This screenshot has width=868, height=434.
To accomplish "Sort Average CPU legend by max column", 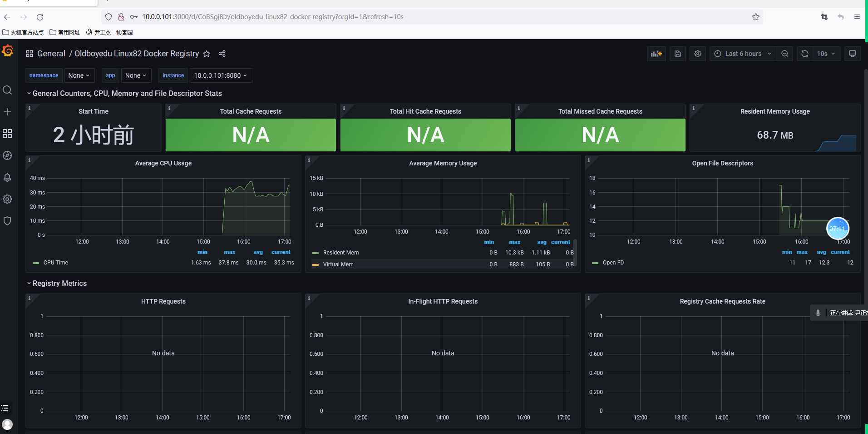I will (230, 252).
